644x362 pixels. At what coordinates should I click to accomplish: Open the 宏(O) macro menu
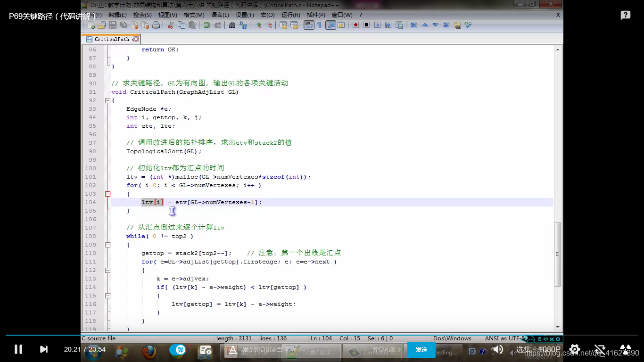point(267,15)
